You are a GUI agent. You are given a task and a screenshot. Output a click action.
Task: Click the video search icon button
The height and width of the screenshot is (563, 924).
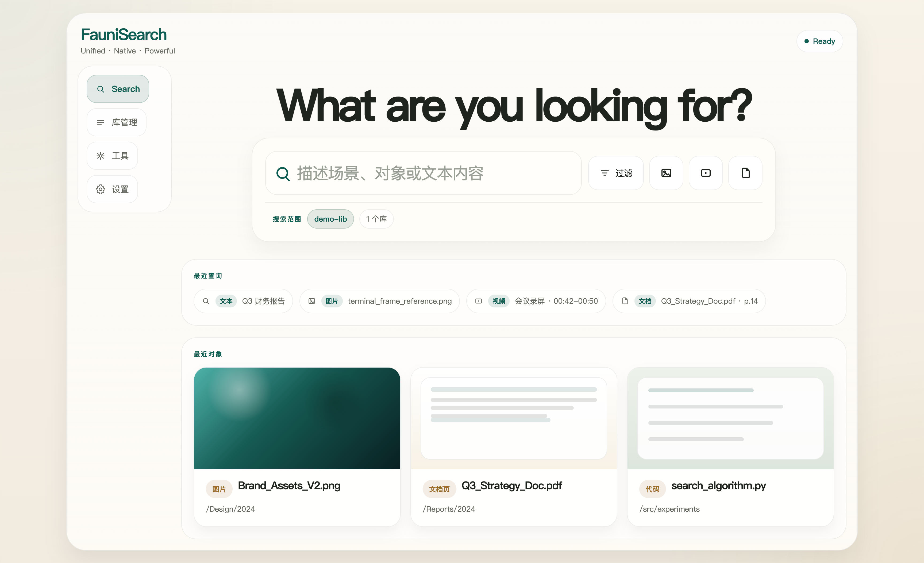click(x=706, y=173)
